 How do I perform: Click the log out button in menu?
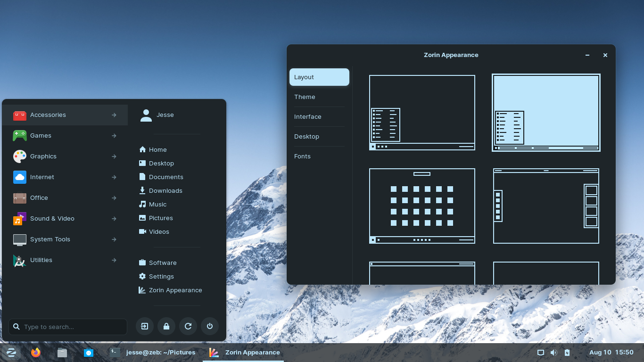tap(145, 326)
